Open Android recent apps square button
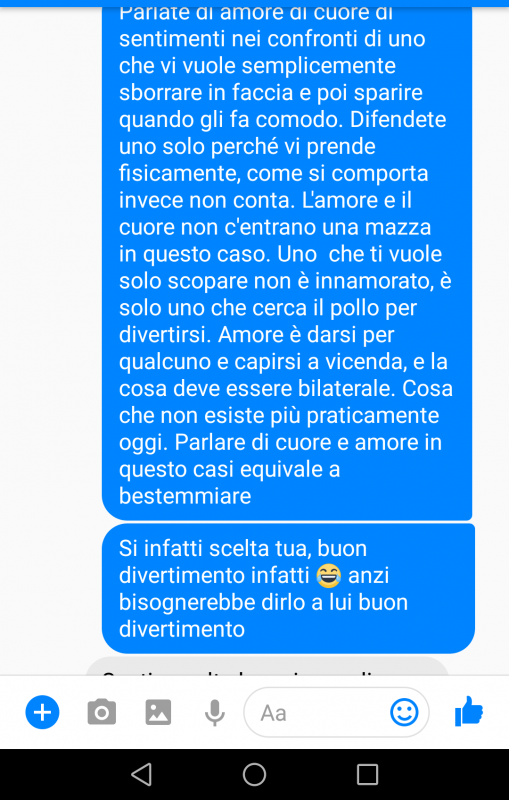Screen dimensions: 509x800 tap(367, 774)
